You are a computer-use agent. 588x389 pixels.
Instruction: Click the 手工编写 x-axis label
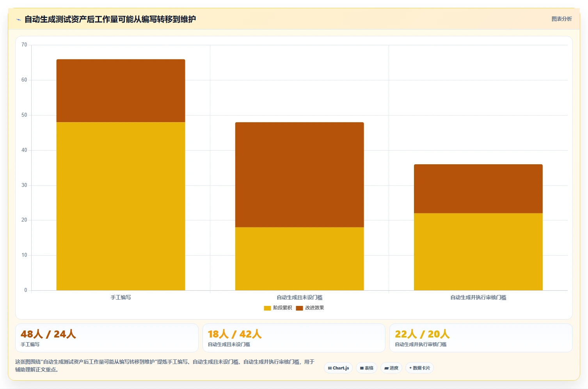click(x=121, y=297)
